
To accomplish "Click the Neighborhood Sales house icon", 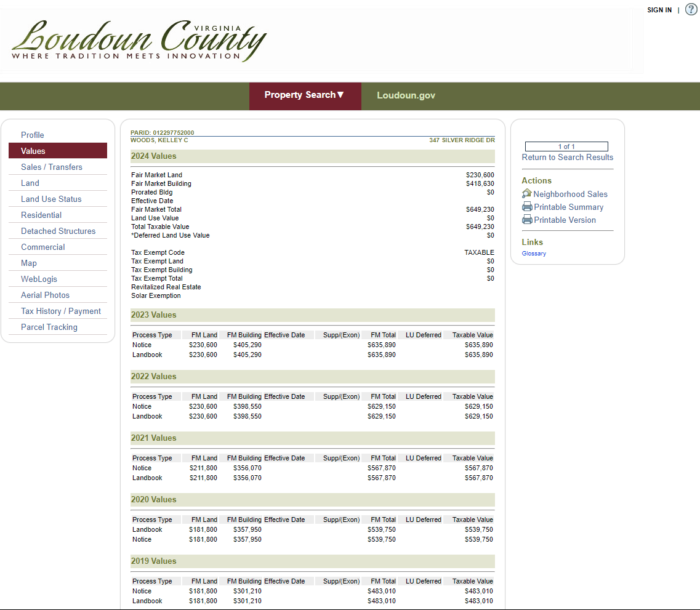I will tap(527, 194).
